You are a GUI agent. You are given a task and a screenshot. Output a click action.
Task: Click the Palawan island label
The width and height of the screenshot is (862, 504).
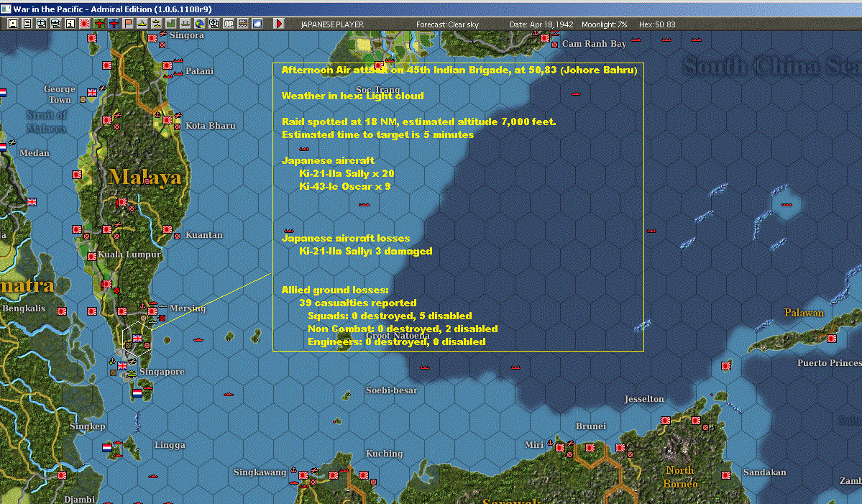tap(804, 313)
